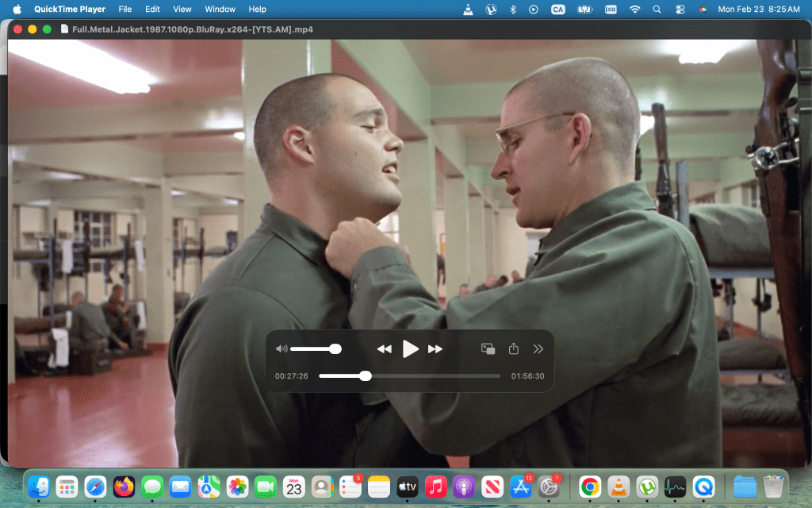Open the Wi-Fi status menu
The height and width of the screenshot is (508, 812).
634,10
